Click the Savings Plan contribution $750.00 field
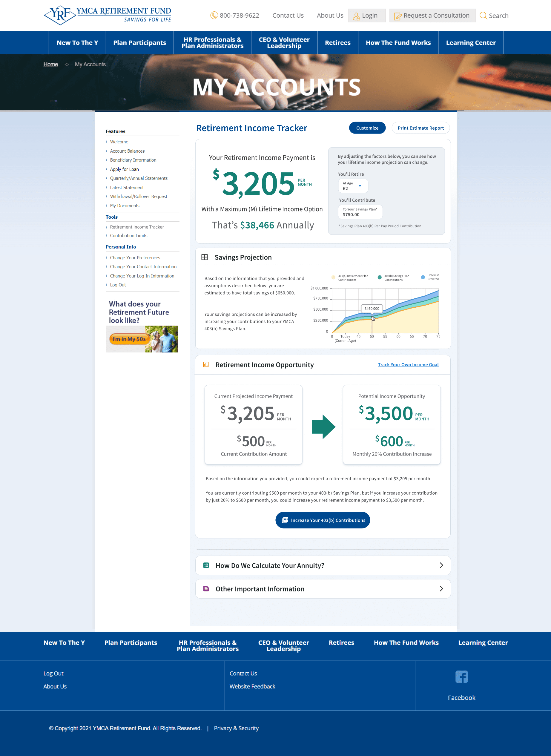Screen dimensions: 551x756 point(360,212)
